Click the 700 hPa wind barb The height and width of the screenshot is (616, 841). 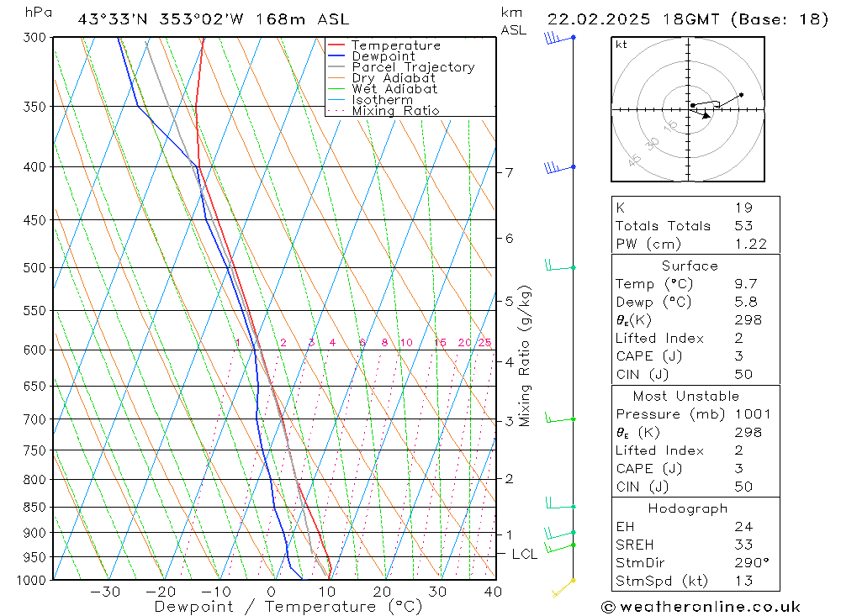[560, 418]
